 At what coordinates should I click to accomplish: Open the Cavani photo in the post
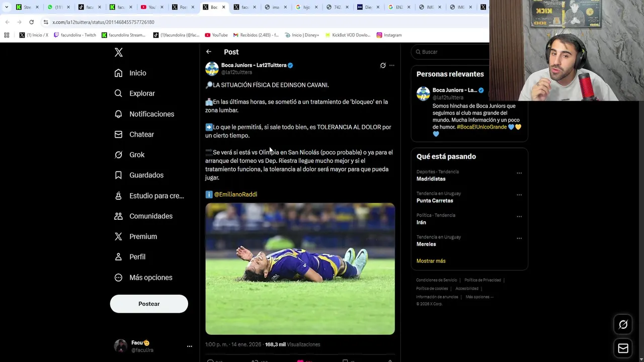tap(300, 268)
